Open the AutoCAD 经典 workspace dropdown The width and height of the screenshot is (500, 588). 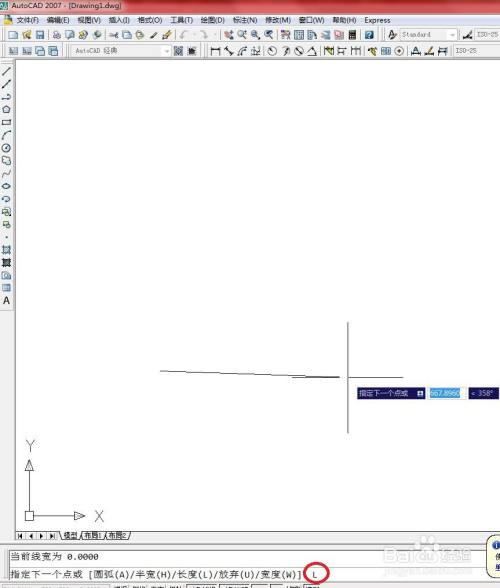[x=120, y=51]
